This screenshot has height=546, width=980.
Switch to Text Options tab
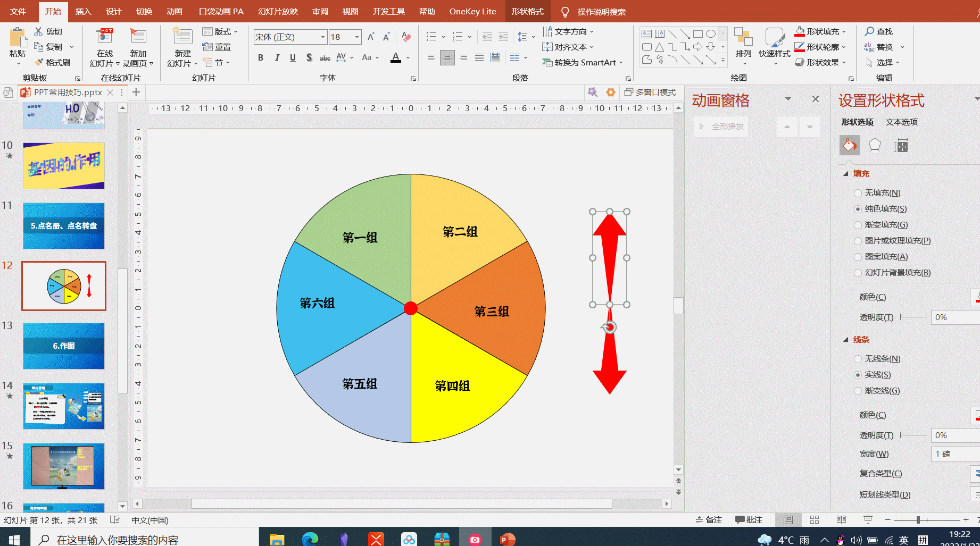click(x=902, y=122)
